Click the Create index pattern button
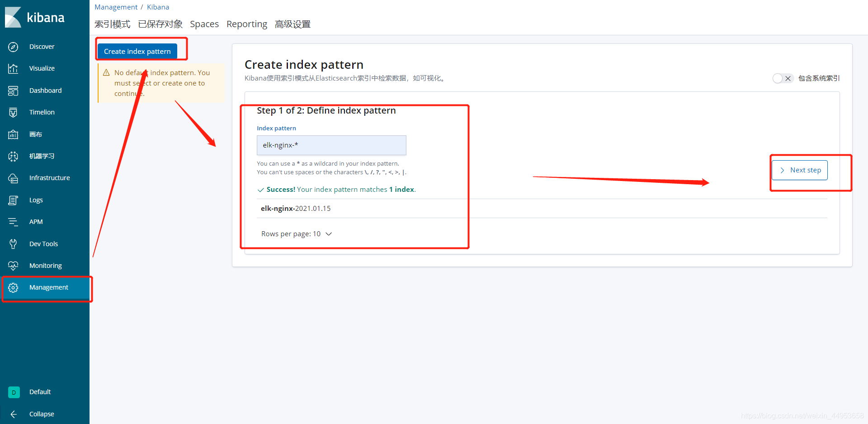 [137, 51]
